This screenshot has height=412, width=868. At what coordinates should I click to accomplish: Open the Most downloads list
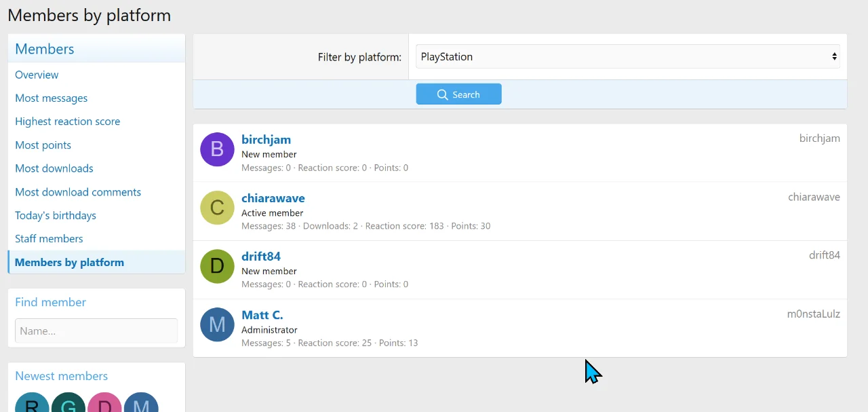pyautogui.click(x=54, y=168)
